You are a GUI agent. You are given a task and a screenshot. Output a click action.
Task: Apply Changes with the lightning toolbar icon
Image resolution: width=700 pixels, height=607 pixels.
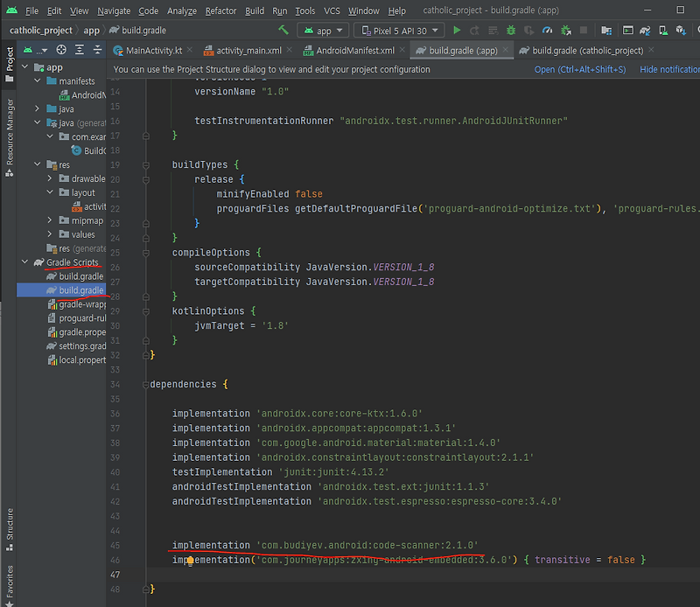[x=474, y=29]
